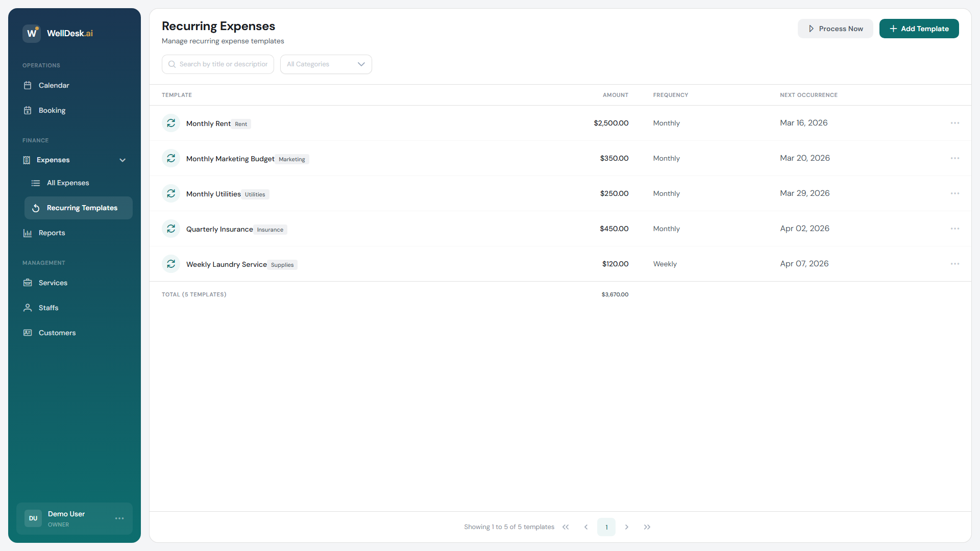The height and width of the screenshot is (551, 980).
Task: Select the Booking sidebar icon
Action: pos(28,110)
